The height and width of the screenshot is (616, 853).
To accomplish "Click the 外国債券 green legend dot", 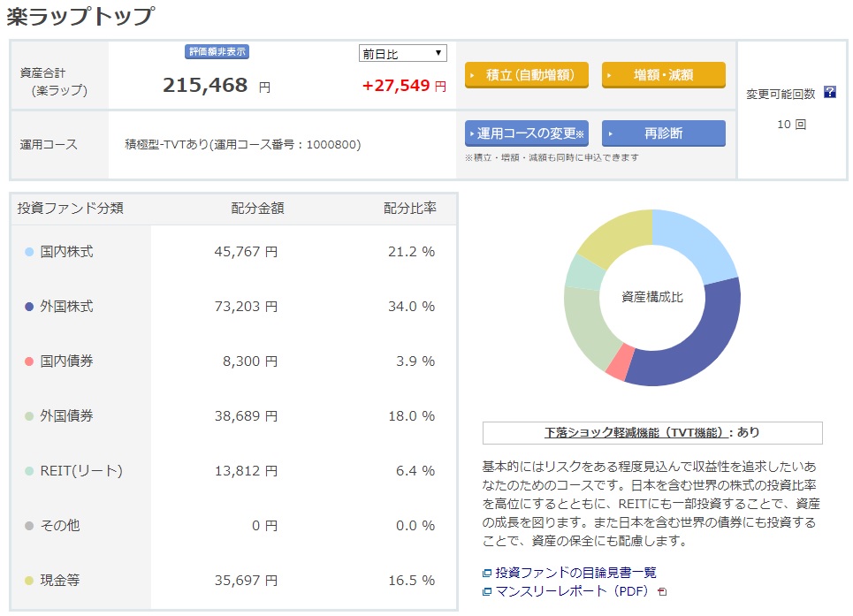I will pos(29,416).
